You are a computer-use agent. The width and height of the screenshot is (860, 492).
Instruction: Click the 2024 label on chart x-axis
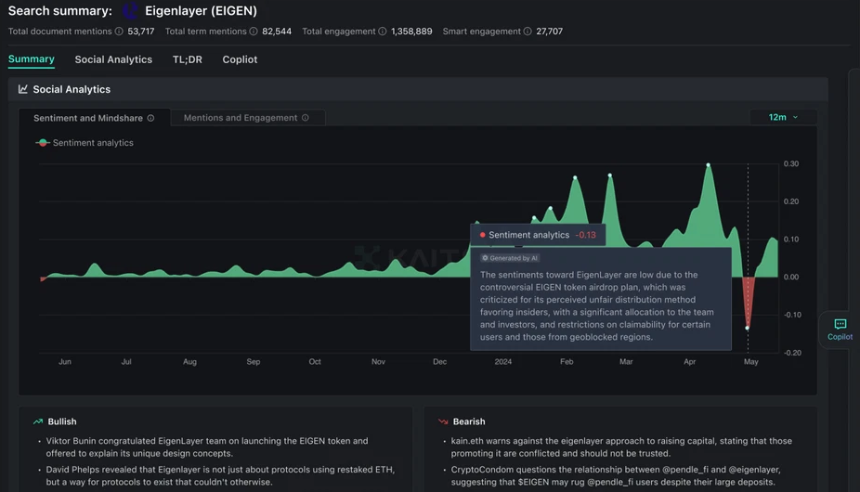[503, 361]
